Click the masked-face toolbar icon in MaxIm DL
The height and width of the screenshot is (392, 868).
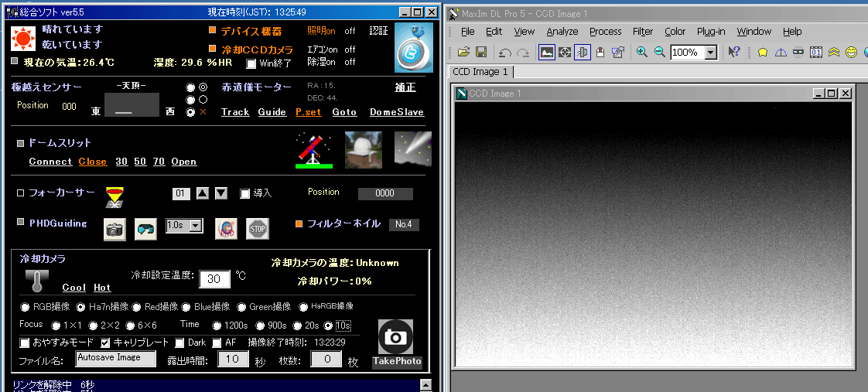coord(798,53)
